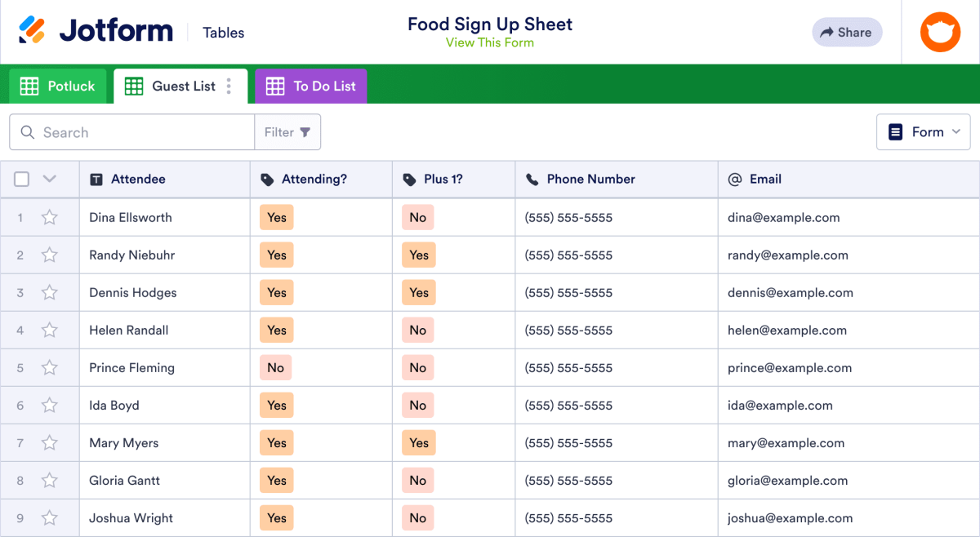Click the avatar icon in the top right corner
This screenshot has width=980, height=537.
pyautogui.click(x=940, y=32)
